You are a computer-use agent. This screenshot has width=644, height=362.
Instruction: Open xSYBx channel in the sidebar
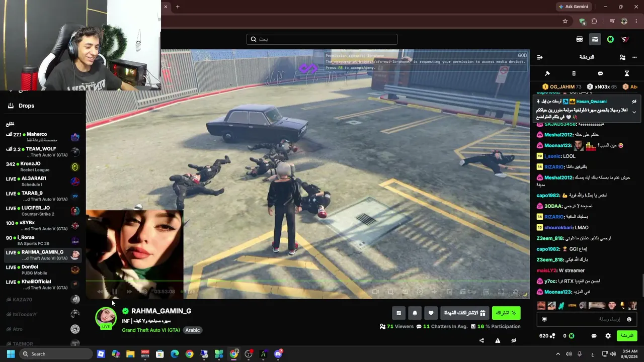coord(42,226)
